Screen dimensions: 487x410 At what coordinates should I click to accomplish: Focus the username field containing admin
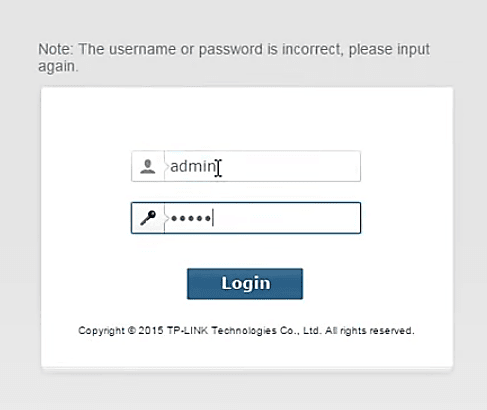coord(262,166)
